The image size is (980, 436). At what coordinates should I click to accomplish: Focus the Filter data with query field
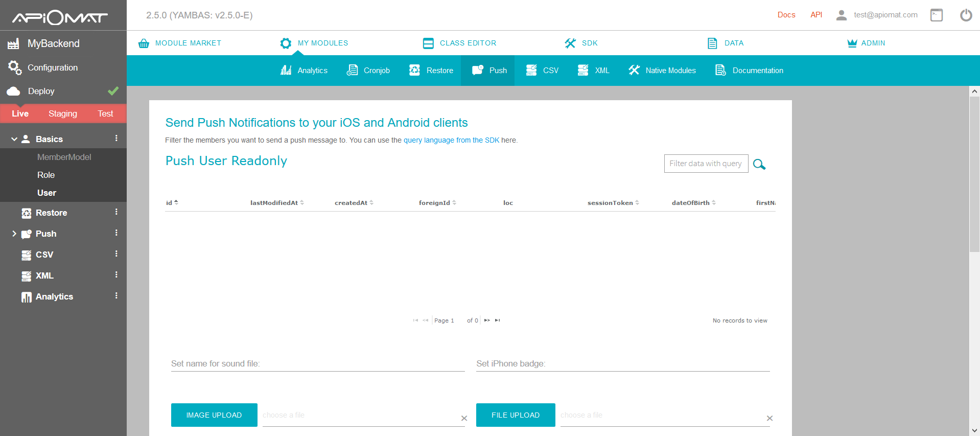706,164
